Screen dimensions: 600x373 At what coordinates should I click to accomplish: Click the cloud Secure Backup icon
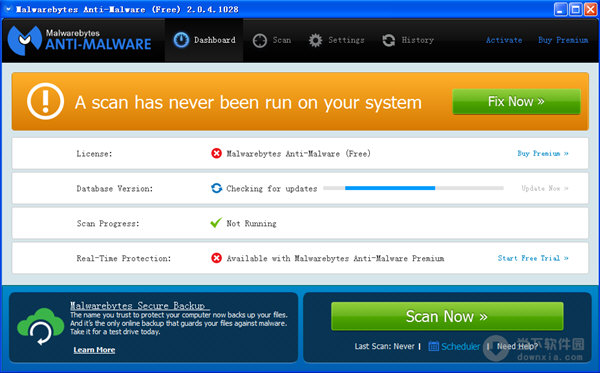tap(40, 326)
